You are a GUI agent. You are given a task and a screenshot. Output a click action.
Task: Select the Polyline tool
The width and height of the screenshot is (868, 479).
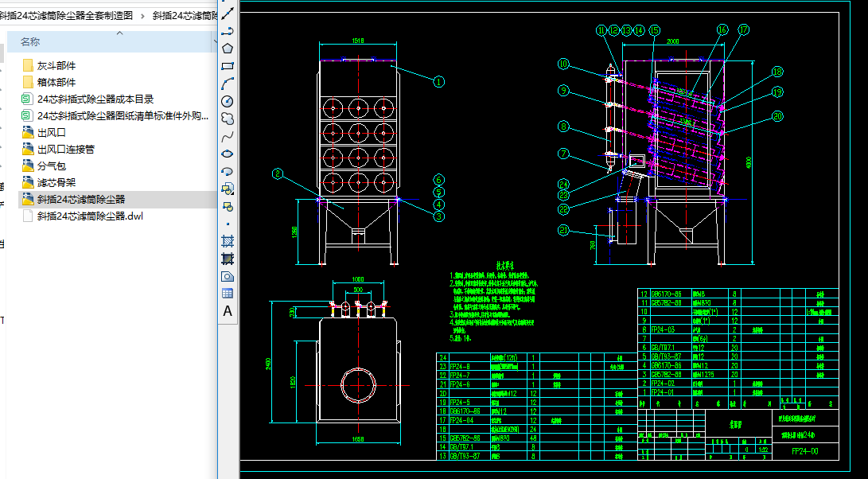228,30
